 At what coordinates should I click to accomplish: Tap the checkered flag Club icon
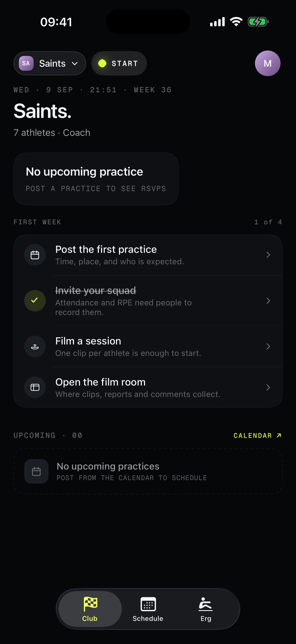coord(90,604)
